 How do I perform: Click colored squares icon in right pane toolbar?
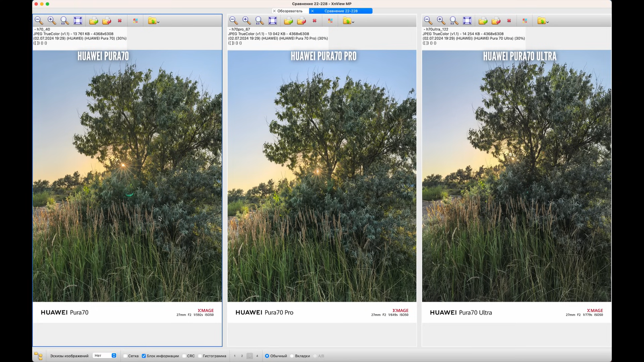(525, 21)
